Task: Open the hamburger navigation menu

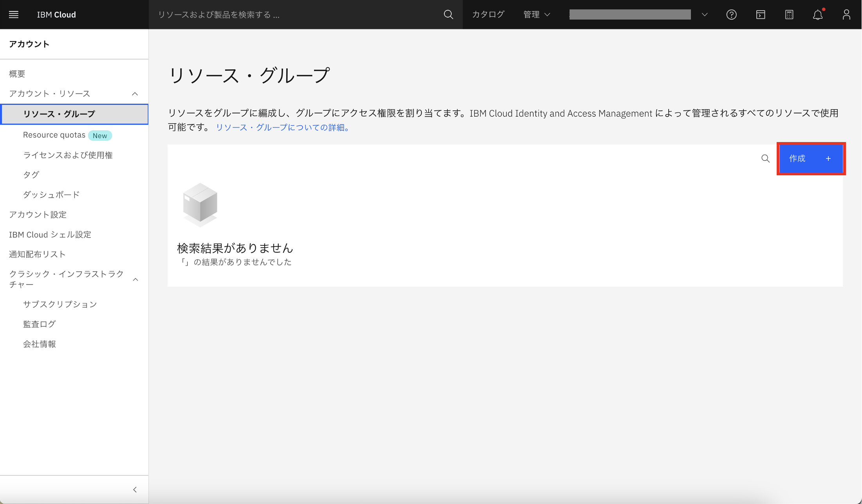Action: (14, 14)
